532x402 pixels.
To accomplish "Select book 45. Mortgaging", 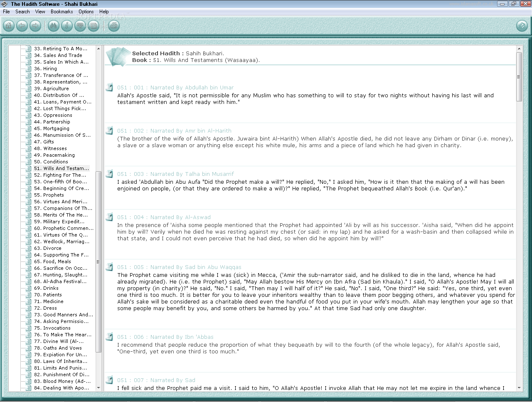I will [x=52, y=128].
